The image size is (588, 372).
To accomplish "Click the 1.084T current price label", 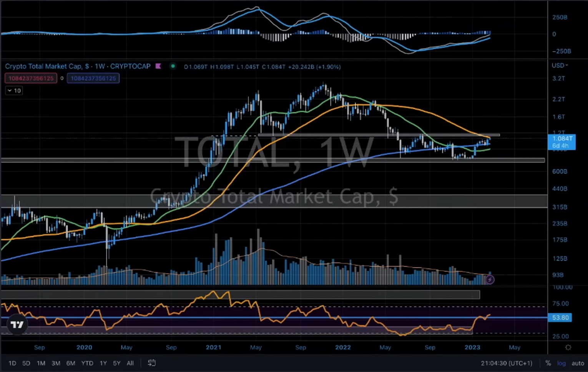I will [562, 142].
